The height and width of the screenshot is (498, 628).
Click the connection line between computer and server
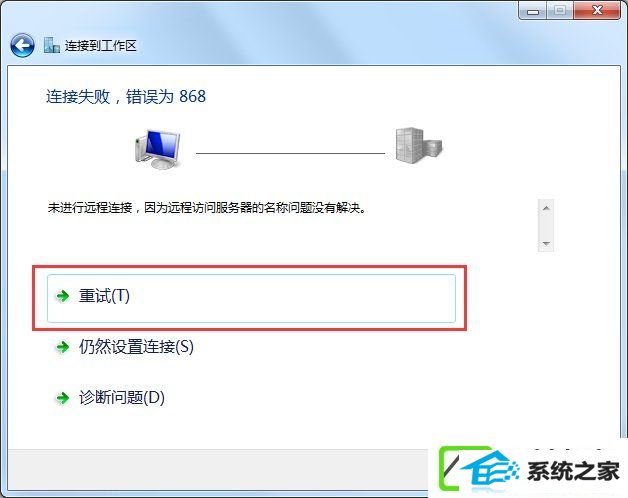(x=290, y=153)
